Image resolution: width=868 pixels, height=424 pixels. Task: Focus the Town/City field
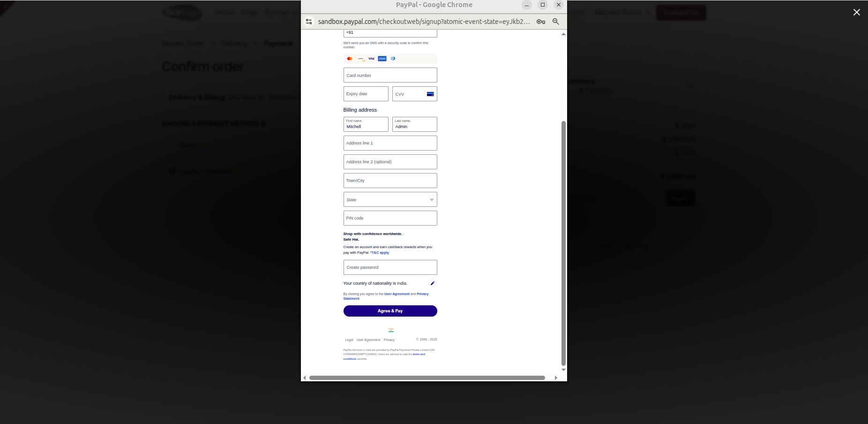point(390,181)
